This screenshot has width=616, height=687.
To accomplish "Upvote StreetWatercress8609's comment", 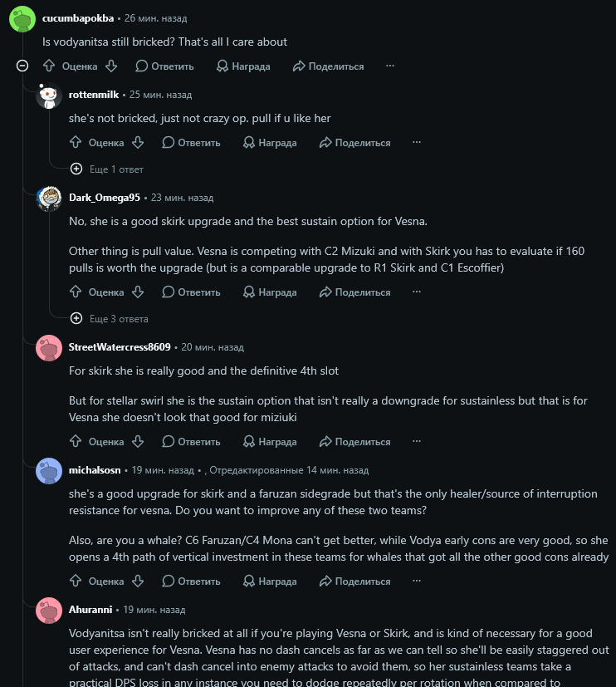I will tap(76, 441).
